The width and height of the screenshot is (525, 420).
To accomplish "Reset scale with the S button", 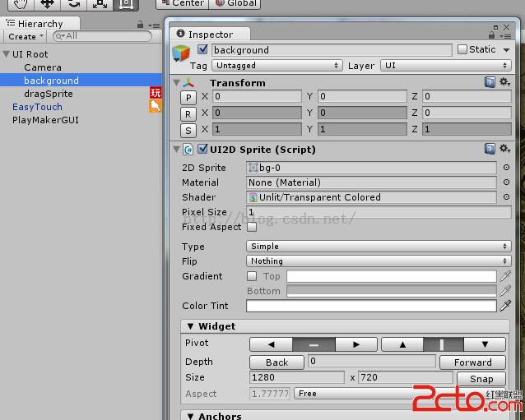I will pyautogui.click(x=188, y=131).
